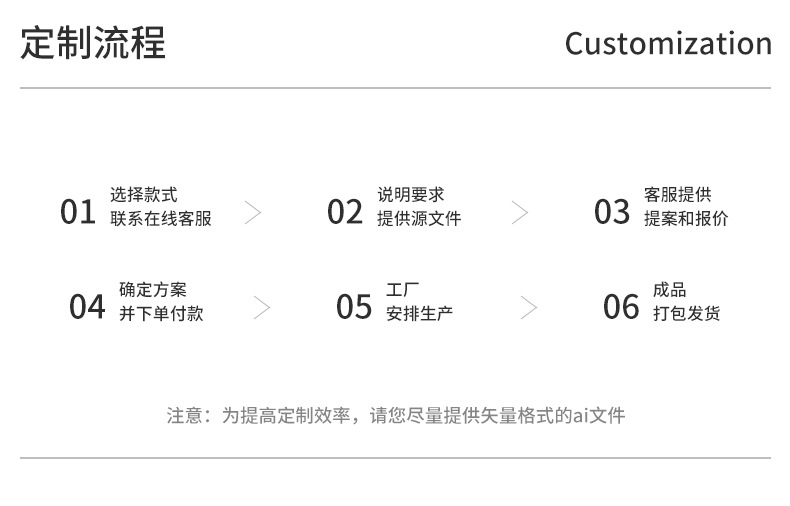Click the arrow after step 02
Screen dimensions: 790x506
[x=520, y=212]
